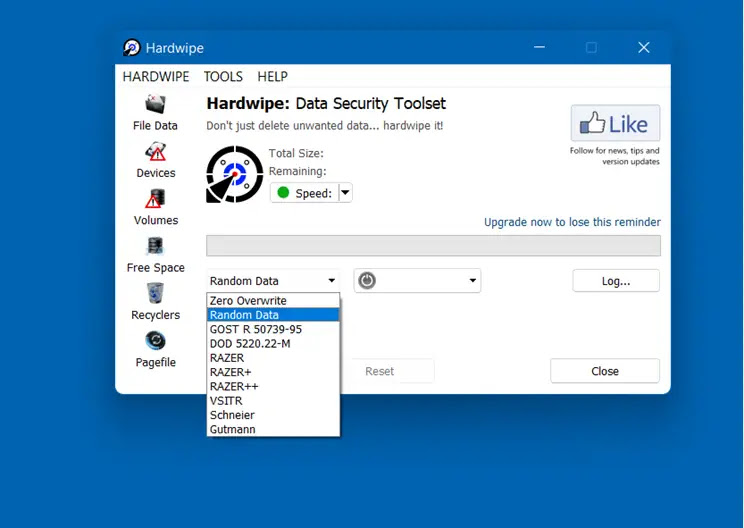Choose the Schneier method
The image size is (744, 528).
pyautogui.click(x=273, y=415)
